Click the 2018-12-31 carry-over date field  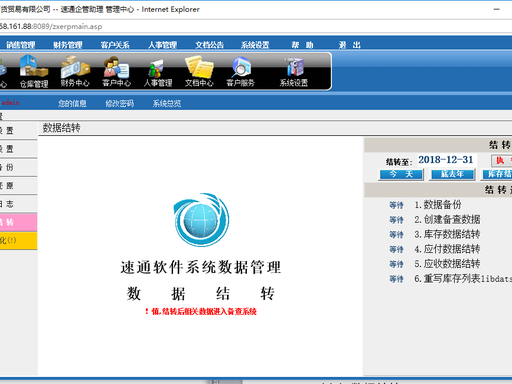(x=446, y=160)
